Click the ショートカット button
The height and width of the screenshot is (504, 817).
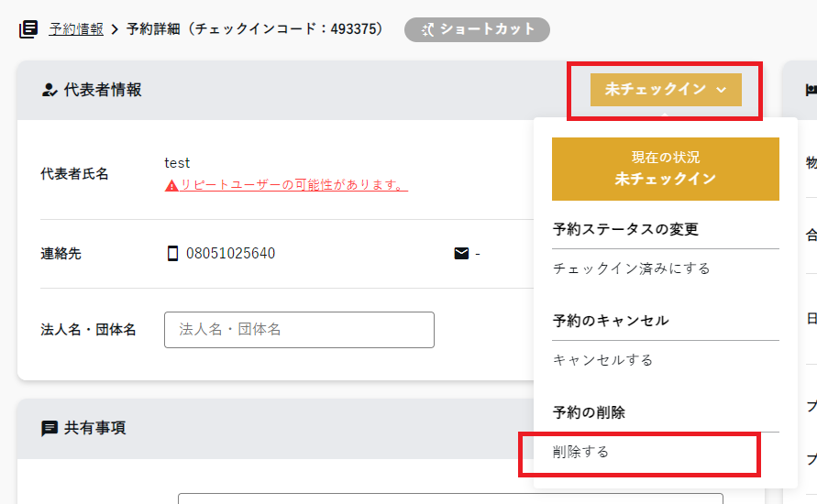[x=477, y=29]
